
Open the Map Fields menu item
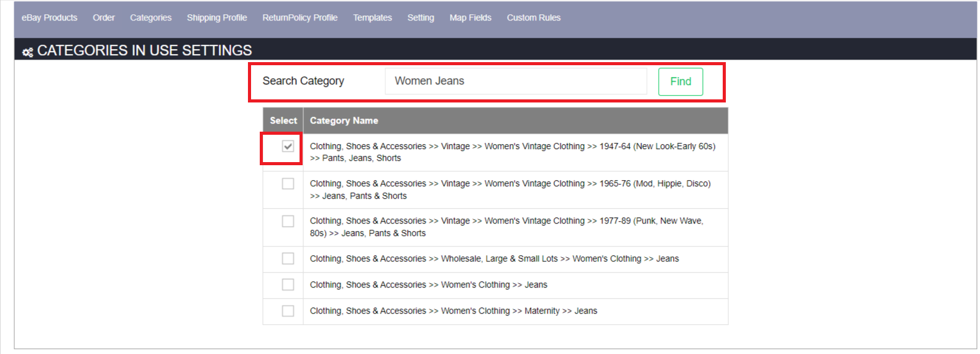click(x=470, y=17)
